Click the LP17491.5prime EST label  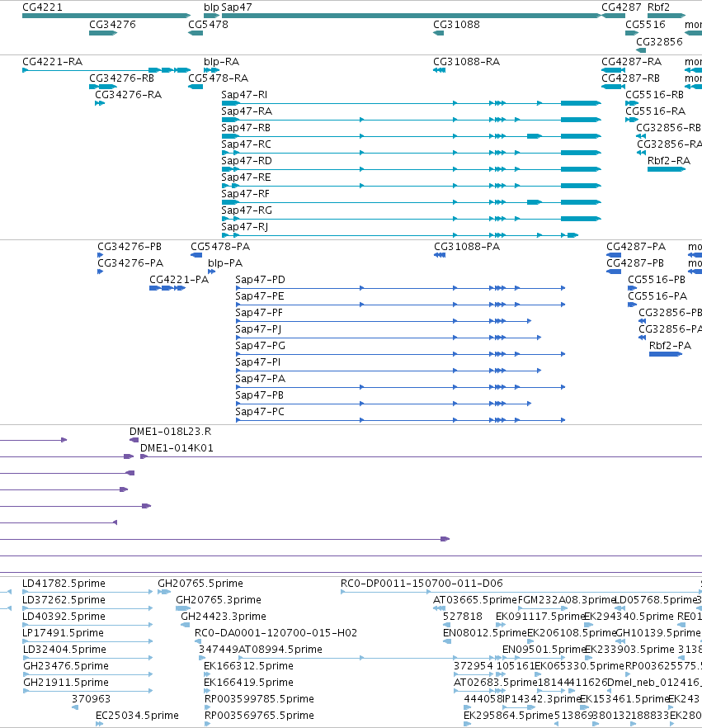[63, 633]
